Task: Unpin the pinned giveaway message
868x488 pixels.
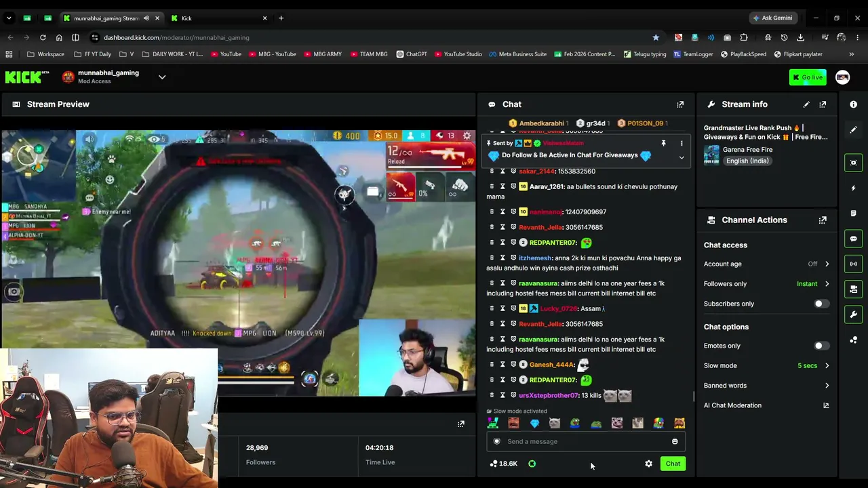Action: (x=663, y=144)
